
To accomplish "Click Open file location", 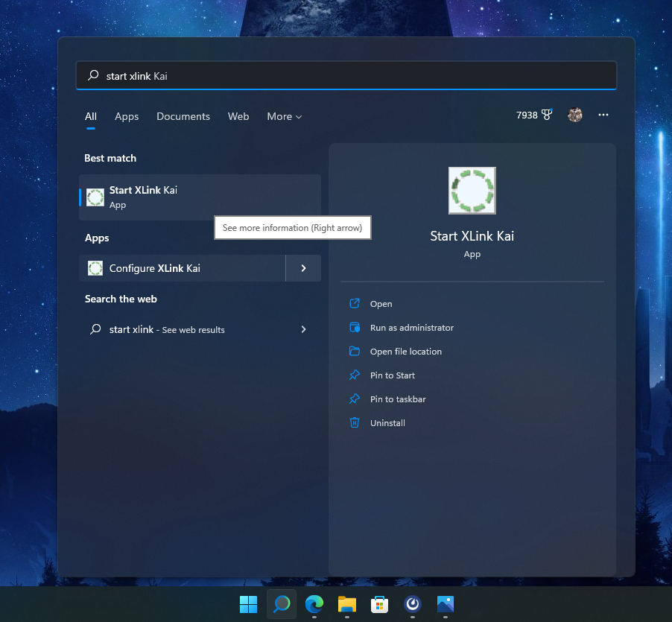I will click(x=405, y=352).
